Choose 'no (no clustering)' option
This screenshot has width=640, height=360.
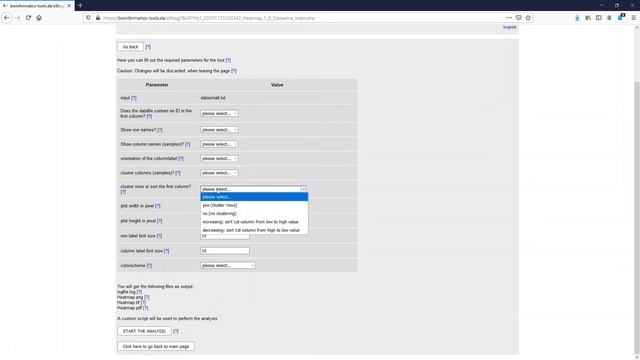click(x=254, y=213)
